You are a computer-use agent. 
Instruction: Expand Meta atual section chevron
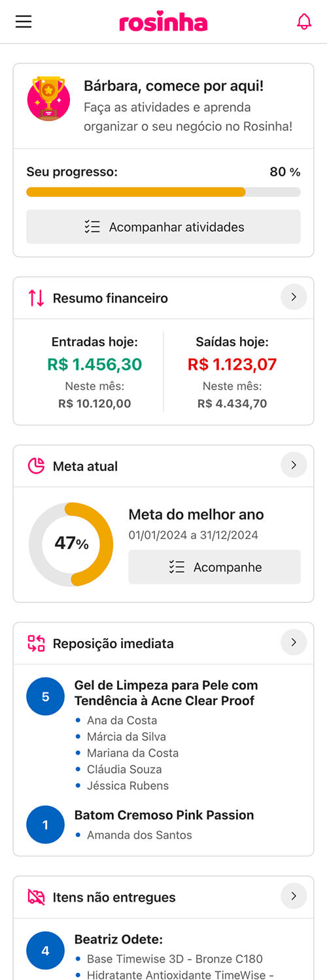(x=294, y=465)
